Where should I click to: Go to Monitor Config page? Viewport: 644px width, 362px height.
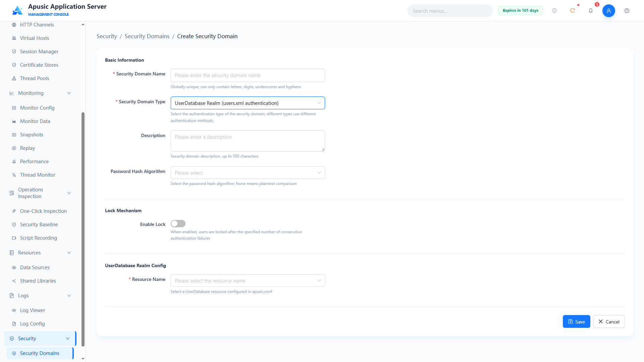[40, 108]
